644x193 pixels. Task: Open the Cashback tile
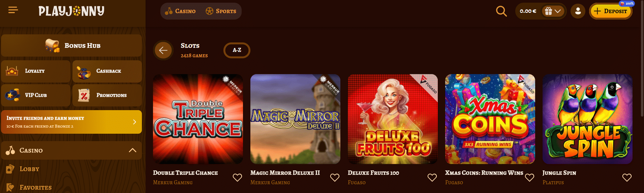(x=107, y=71)
